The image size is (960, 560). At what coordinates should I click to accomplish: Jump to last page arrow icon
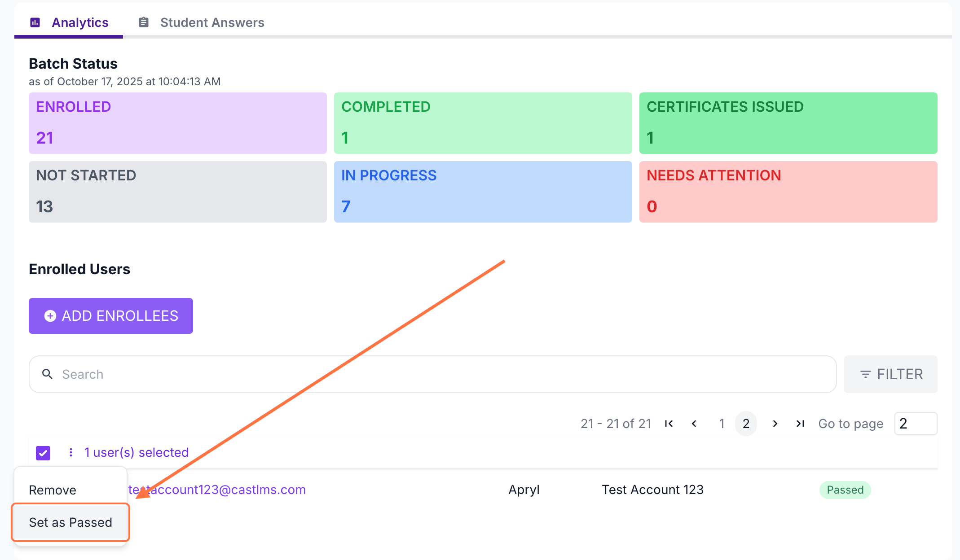800,424
